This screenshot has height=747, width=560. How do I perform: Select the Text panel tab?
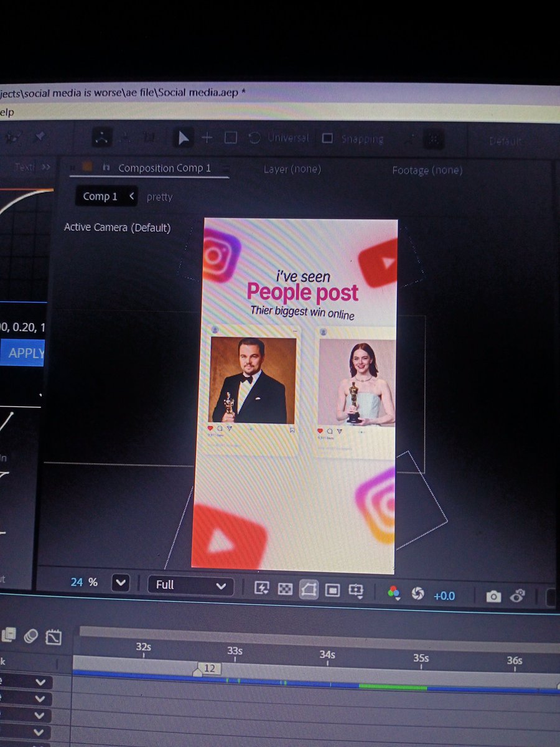24,167
